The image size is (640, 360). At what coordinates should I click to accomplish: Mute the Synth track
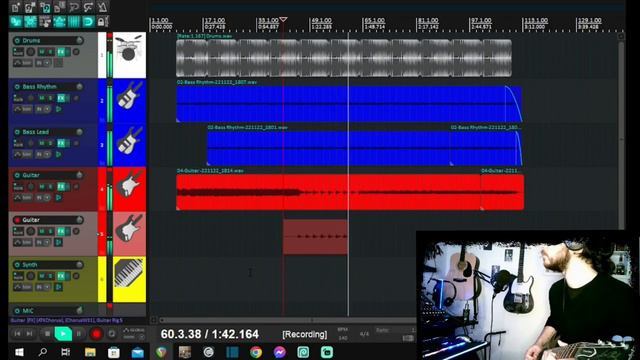point(41,276)
